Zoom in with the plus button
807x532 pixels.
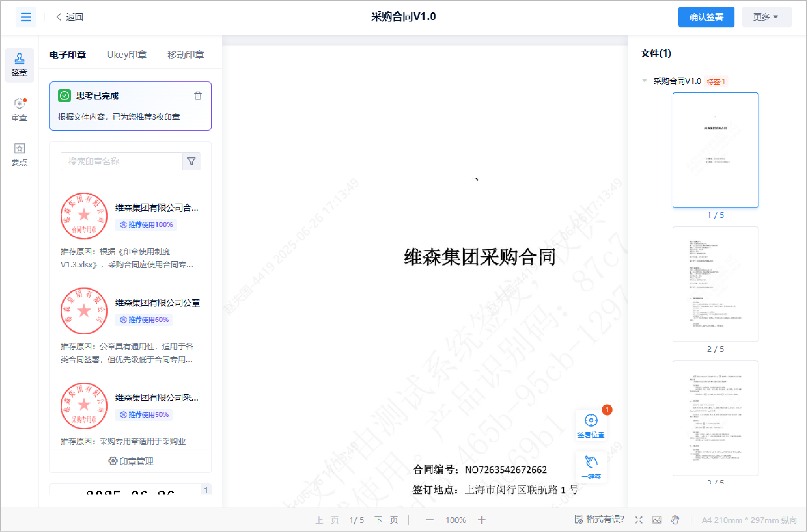point(481,520)
